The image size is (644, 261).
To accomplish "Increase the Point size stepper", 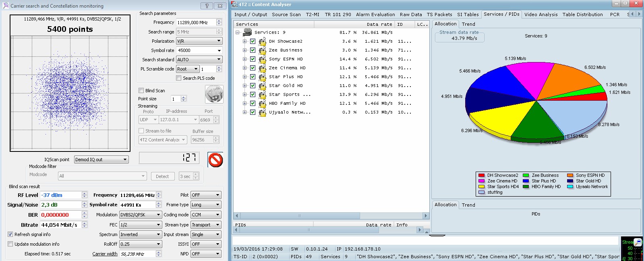I will pyautogui.click(x=184, y=97).
